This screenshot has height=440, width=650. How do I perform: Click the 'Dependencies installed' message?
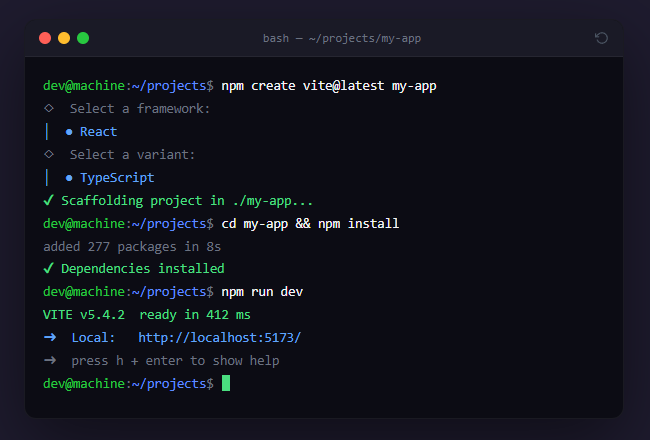point(143,269)
